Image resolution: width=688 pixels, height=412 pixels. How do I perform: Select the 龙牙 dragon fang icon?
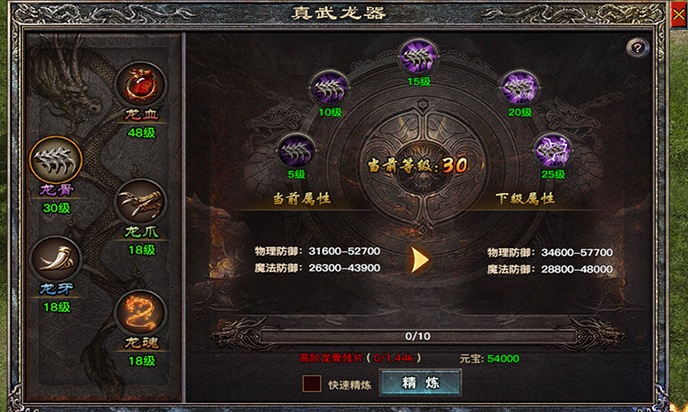tap(56, 259)
